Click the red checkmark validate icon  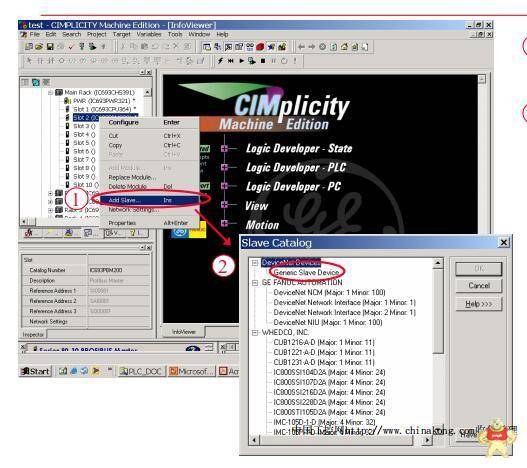click(x=71, y=47)
